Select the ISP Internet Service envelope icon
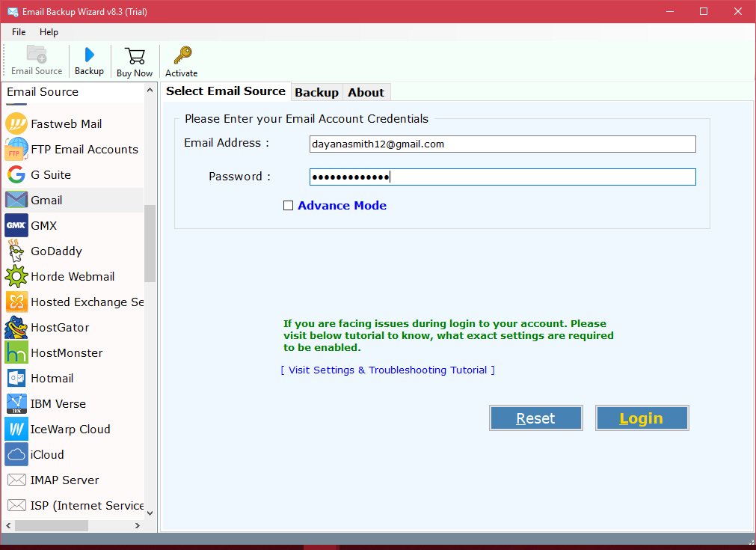This screenshot has height=550, width=756. coord(16,505)
